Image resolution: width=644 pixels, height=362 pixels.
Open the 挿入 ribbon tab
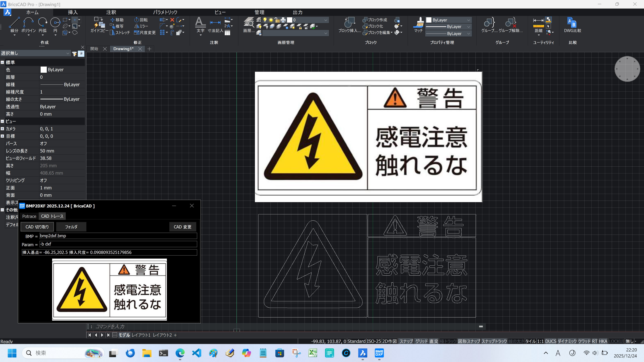point(73,12)
